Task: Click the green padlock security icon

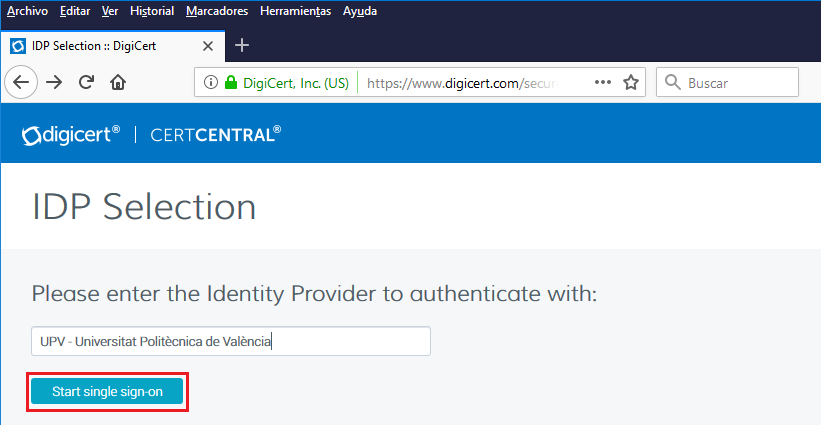Action: (x=231, y=83)
